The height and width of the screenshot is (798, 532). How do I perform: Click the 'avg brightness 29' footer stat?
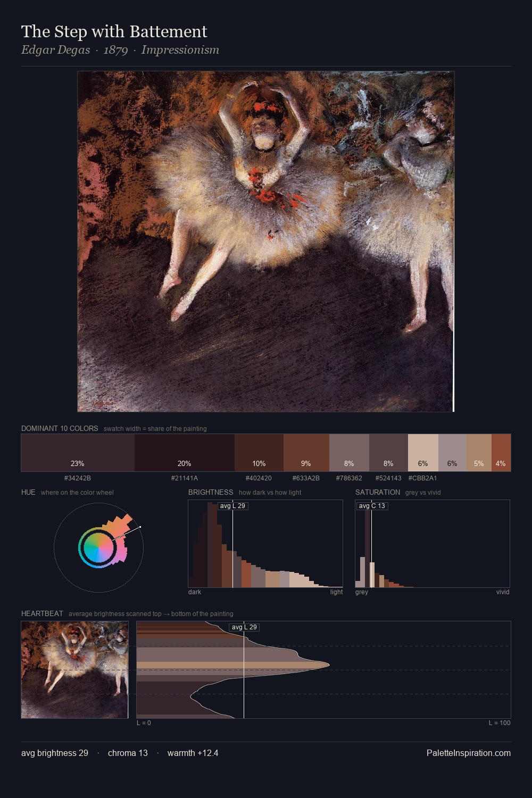pos(55,753)
